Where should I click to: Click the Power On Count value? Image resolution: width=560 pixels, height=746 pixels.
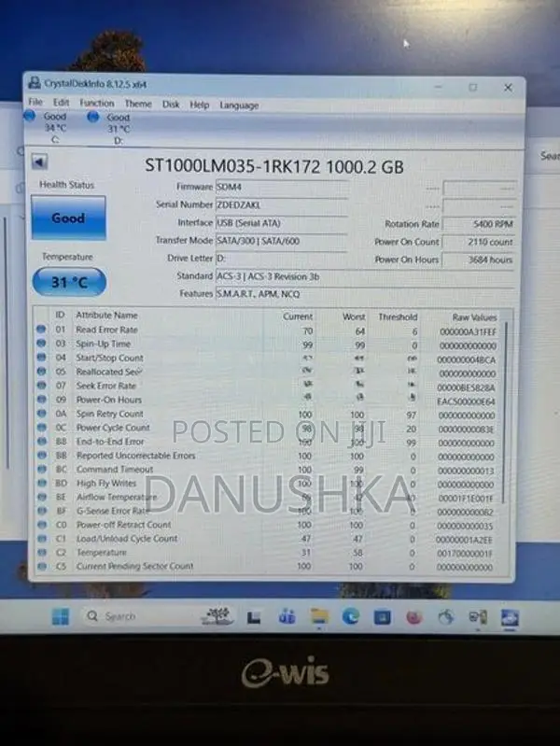click(479, 242)
